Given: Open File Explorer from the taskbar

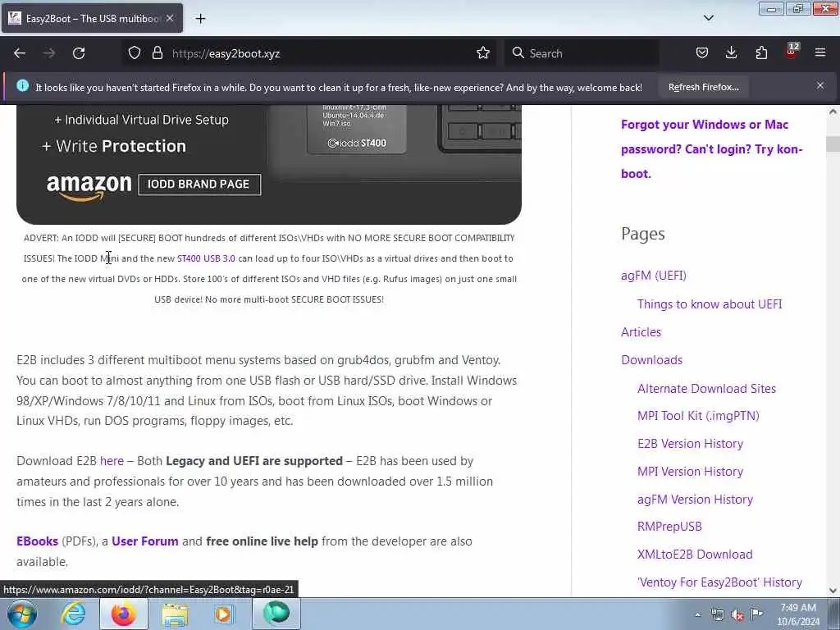Looking at the screenshot, I should click(x=175, y=614).
